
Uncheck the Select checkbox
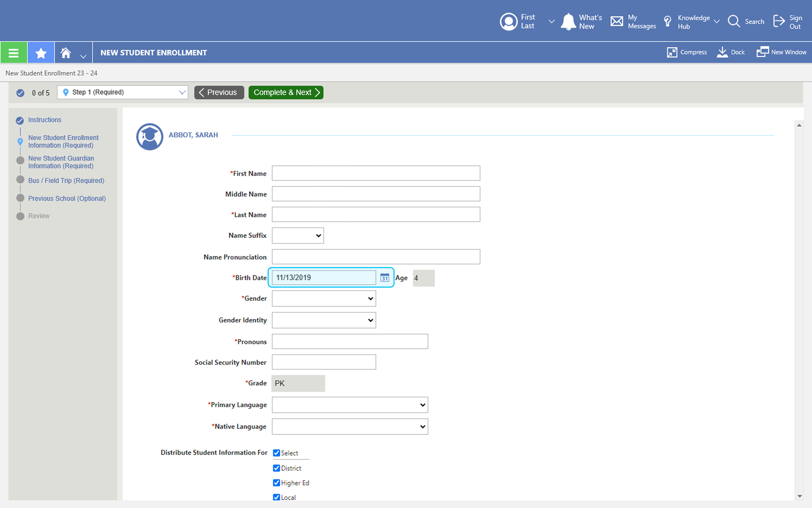point(277,453)
